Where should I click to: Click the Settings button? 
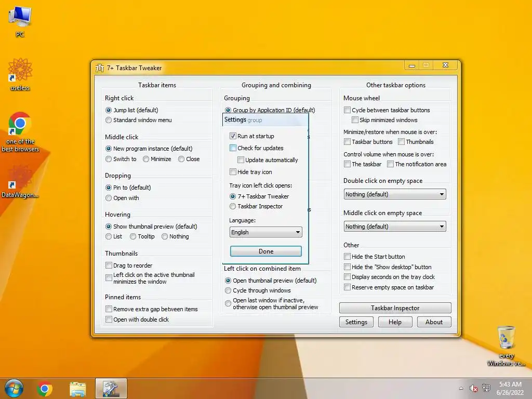356,322
